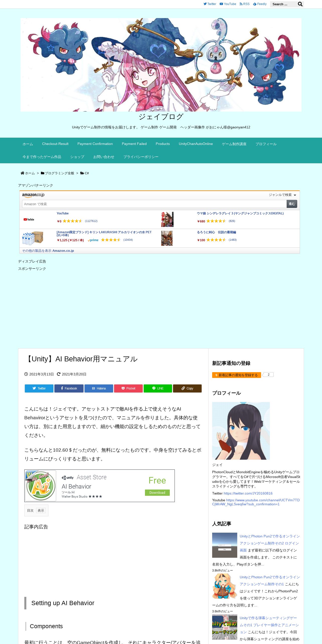Open the Payment Failed menu item
Screen dimensions: 322x644
[134, 144]
